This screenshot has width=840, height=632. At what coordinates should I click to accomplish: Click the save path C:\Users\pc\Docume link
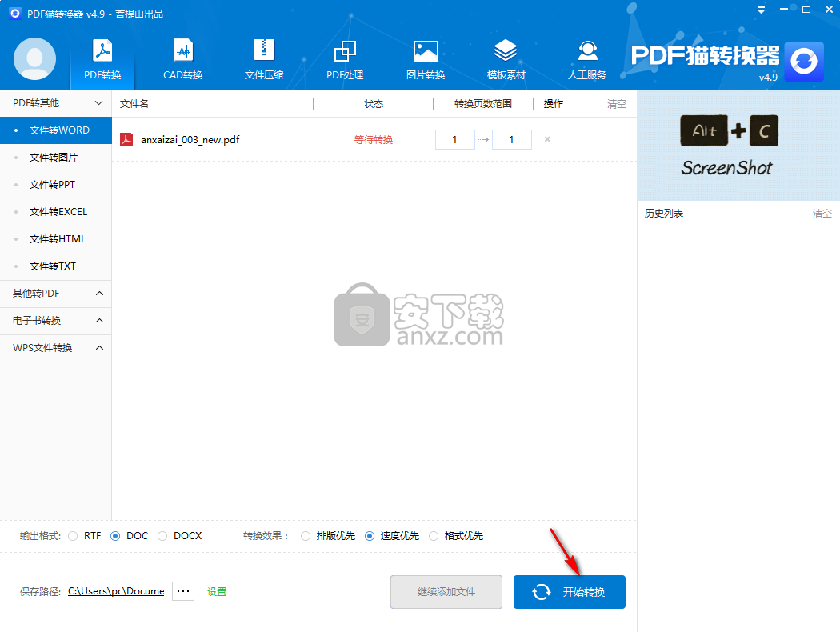(116, 591)
